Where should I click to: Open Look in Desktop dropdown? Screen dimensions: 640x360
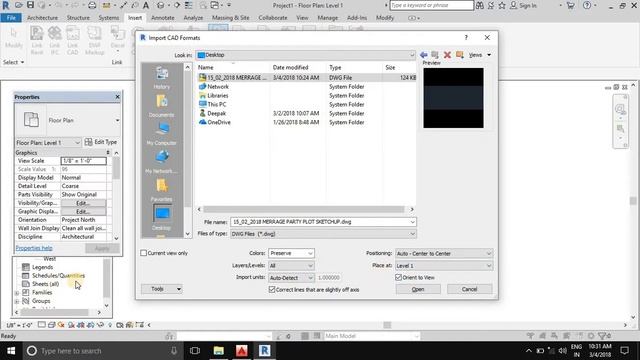tap(306, 55)
